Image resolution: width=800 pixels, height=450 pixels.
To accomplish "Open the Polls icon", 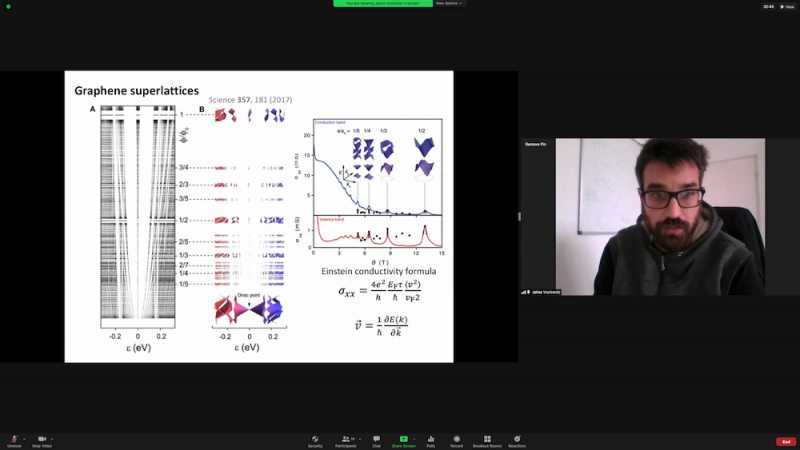I will click(431, 439).
